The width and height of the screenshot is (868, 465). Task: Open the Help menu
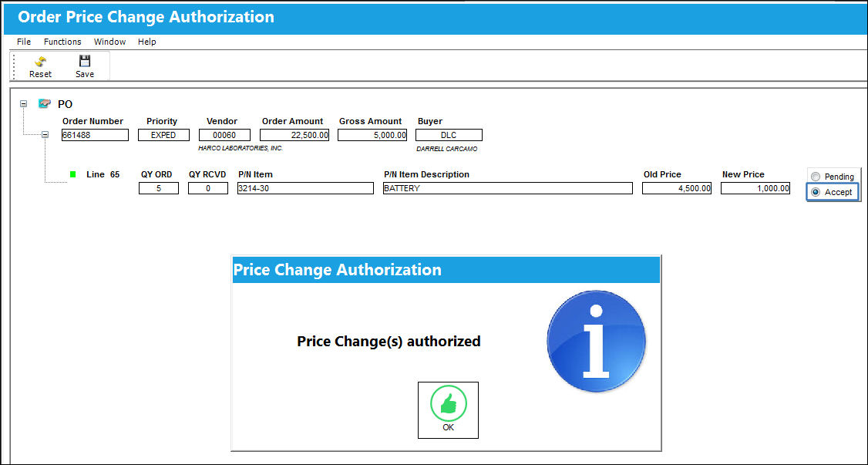[x=146, y=42]
